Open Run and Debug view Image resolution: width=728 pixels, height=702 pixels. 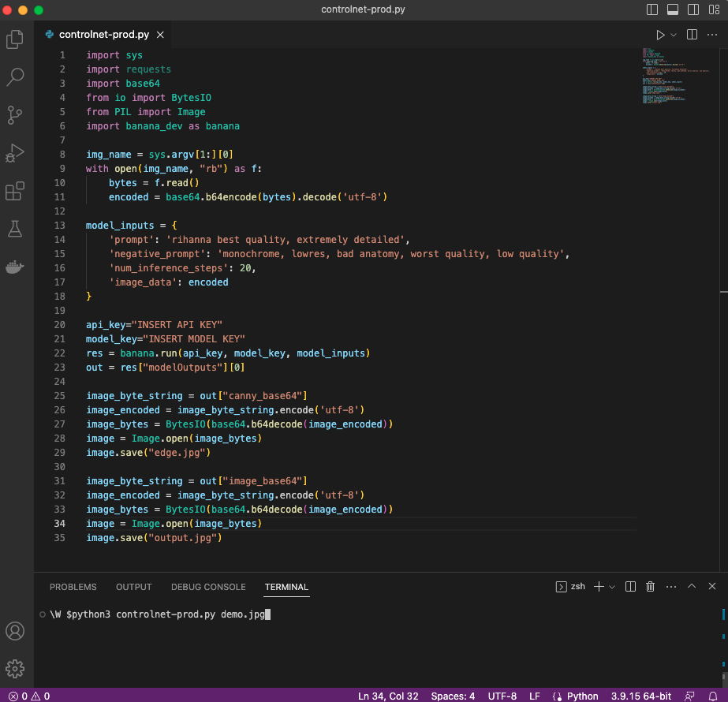click(x=15, y=152)
